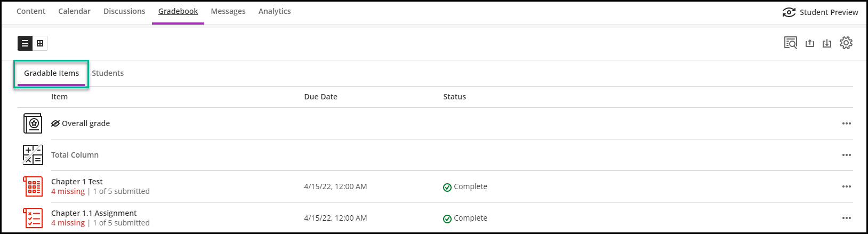The width and height of the screenshot is (868, 234).
Task: Click the download gradebook icon
Action: (x=827, y=43)
